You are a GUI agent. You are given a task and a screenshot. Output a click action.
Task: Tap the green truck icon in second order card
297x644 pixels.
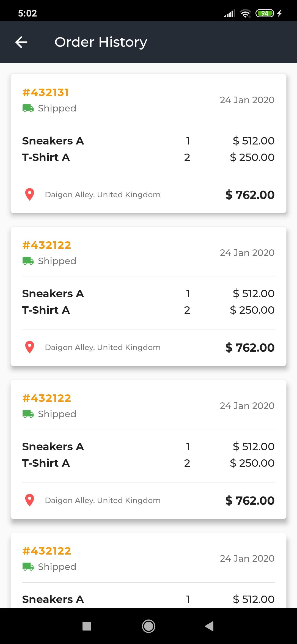[28, 261]
